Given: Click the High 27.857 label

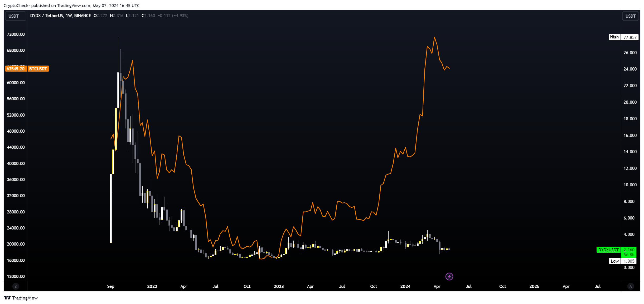Looking at the screenshot, I should (x=623, y=37).
